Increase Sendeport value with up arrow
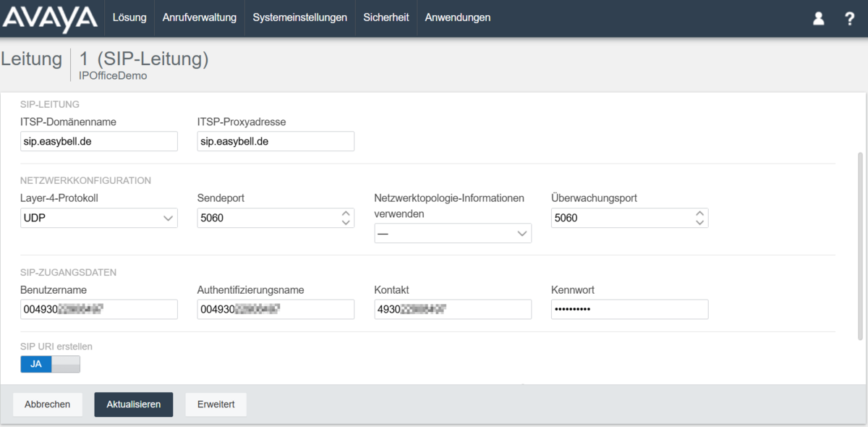The image size is (868, 427). point(346,213)
